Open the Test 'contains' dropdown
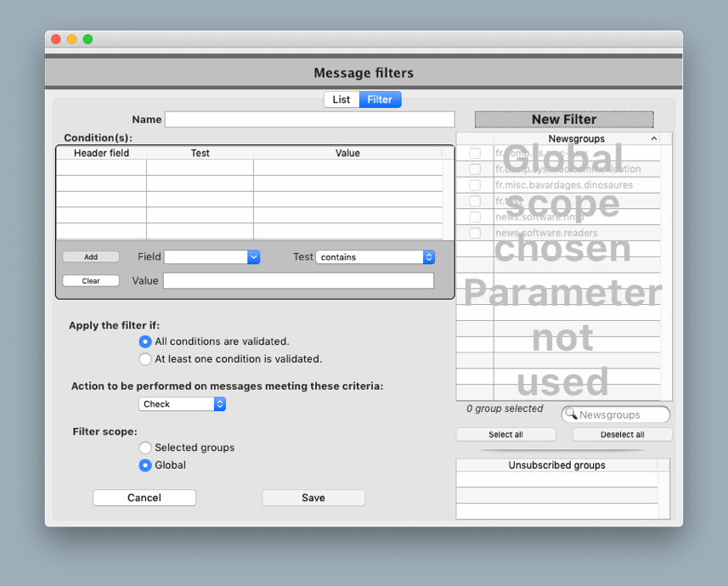Viewport: 728px width, 586px height. [x=375, y=257]
